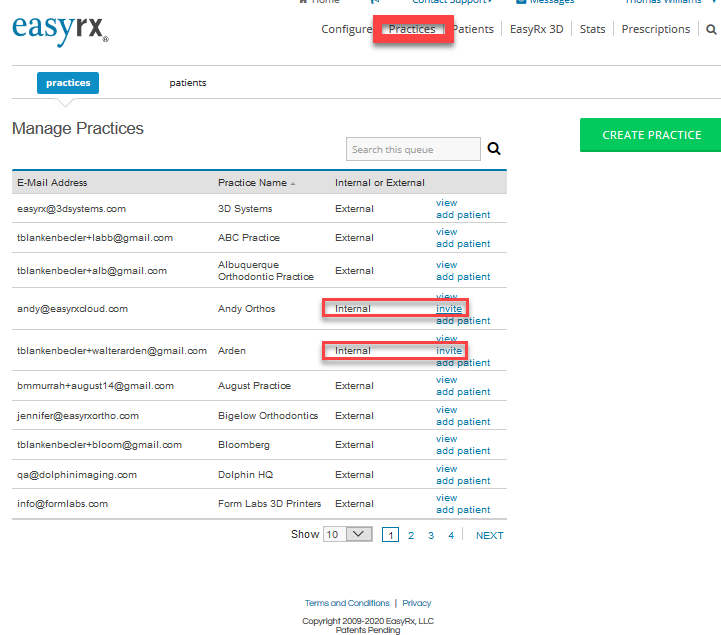Go to page 2 of practices
The image size is (721, 635).
click(411, 535)
